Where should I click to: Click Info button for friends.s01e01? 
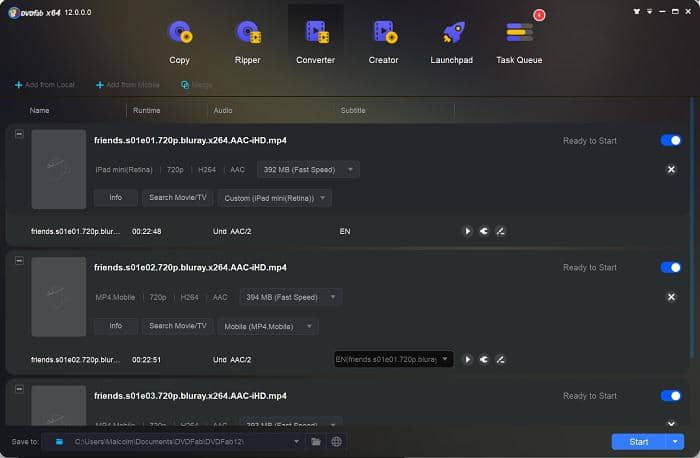point(116,198)
